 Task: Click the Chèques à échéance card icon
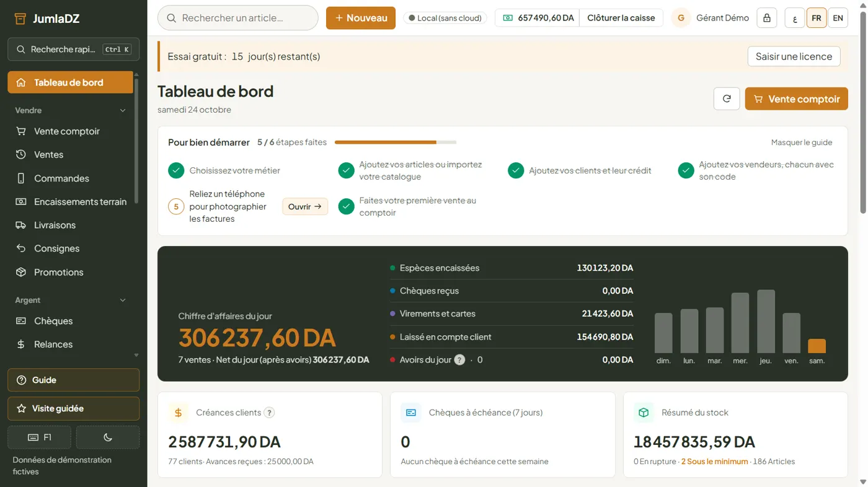click(x=411, y=413)
